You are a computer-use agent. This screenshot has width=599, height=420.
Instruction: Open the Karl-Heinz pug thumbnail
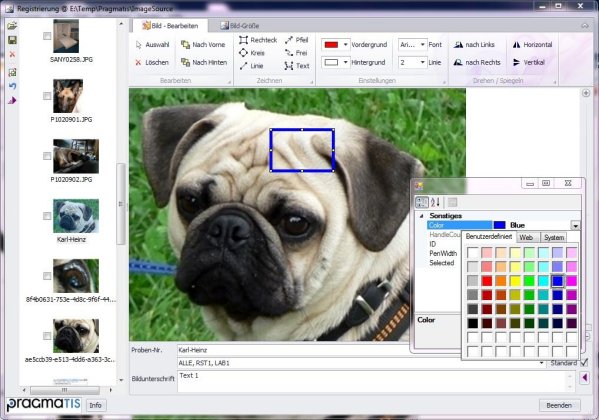point(76,216)
